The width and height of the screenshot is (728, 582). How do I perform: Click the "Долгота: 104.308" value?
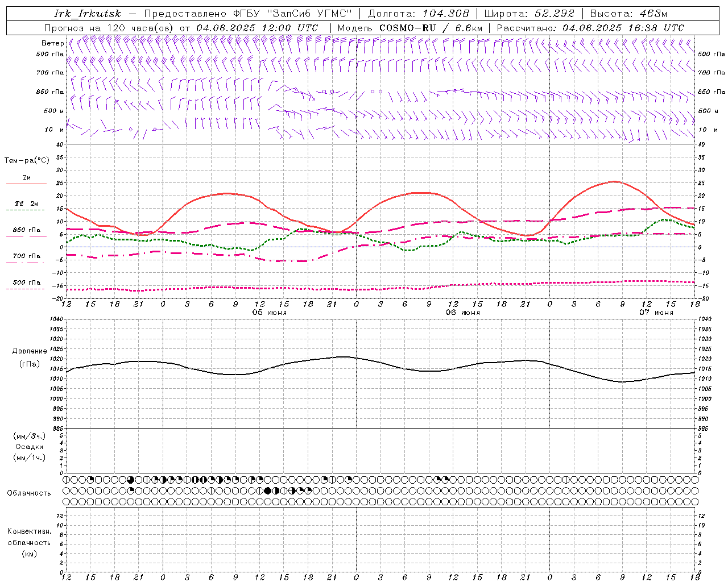pyautogui.click(x=419, y=14)
